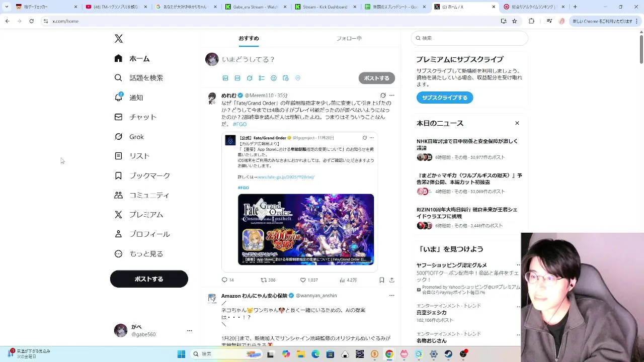Viewport: 644px width, 362px height.
Task: Schedule post icon in composer
Action: click(286, 78)
